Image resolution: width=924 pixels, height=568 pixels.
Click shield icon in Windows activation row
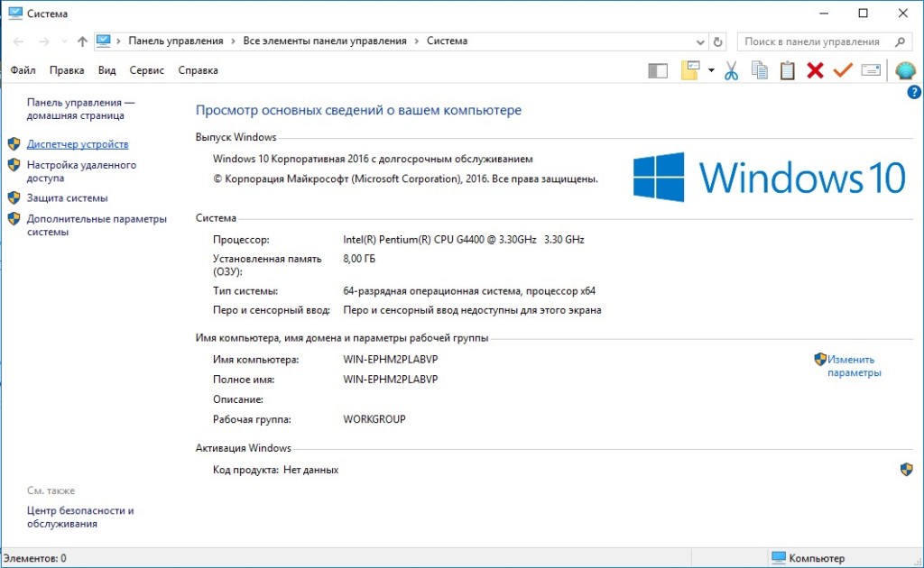click(x=906, y=469)
